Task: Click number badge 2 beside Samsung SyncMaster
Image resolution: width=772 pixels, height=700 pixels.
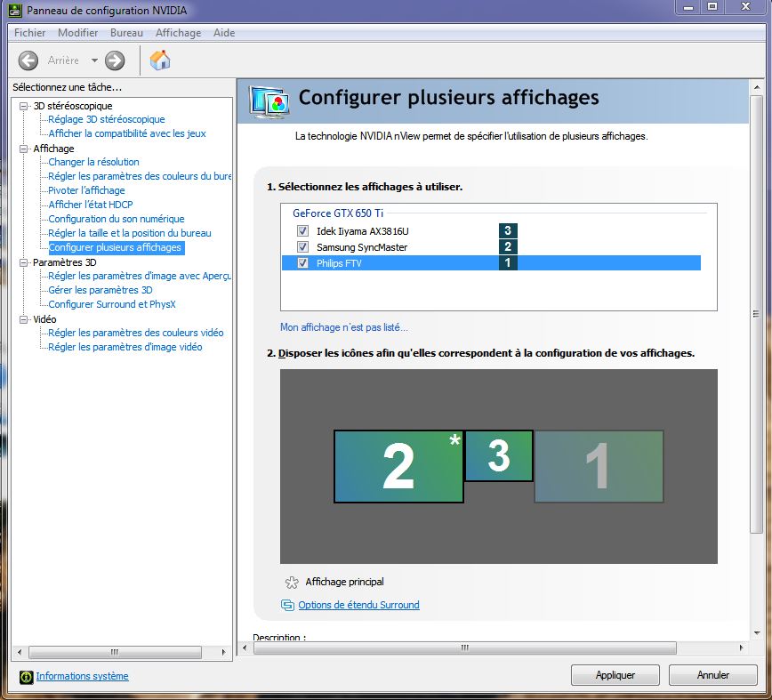Action: (508, 246)
